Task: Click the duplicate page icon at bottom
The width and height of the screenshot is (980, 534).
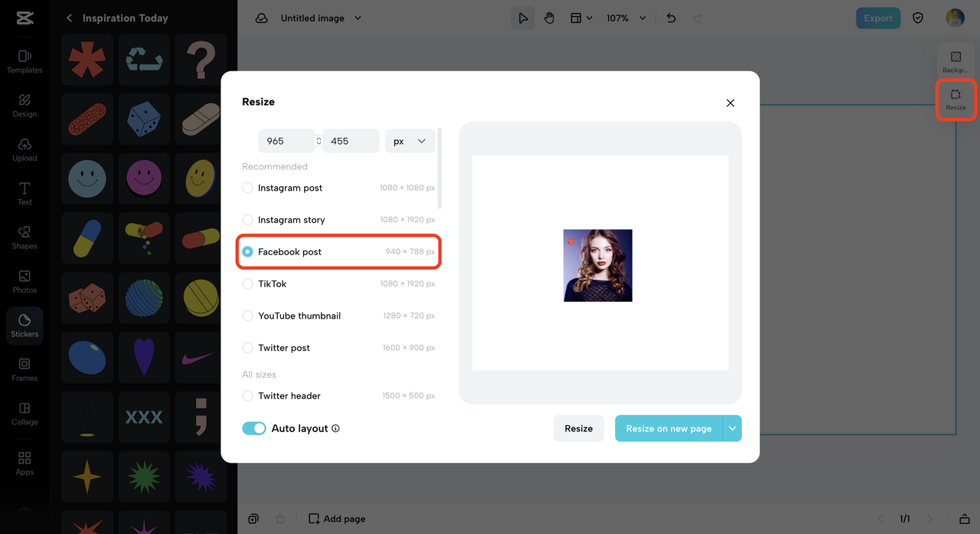Action: pos(253,519)
